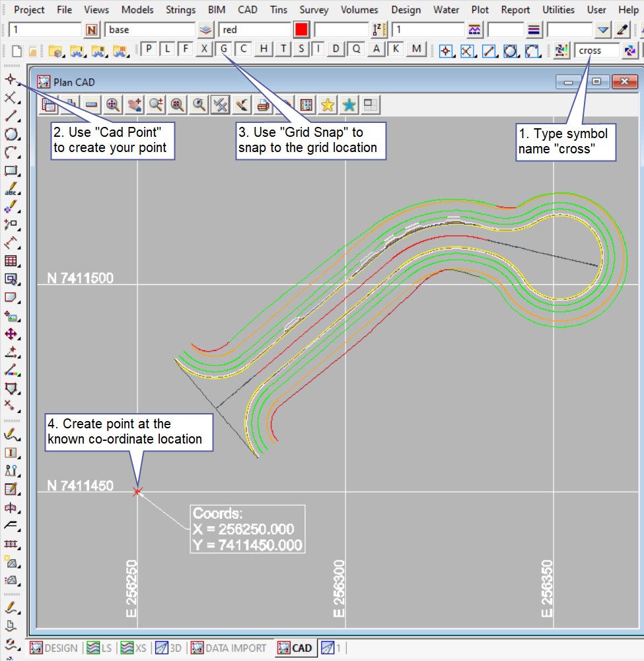Toggle the Point snap 'P' button
The height and width of the screenshot is (661, 644).
click(x=149, y=50)
